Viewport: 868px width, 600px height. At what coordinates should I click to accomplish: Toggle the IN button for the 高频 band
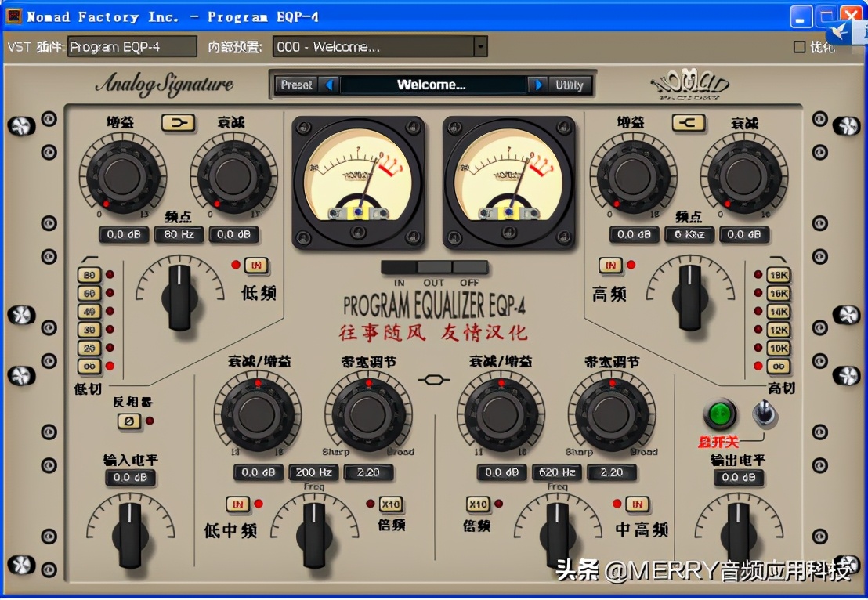[x=613, y=266]
